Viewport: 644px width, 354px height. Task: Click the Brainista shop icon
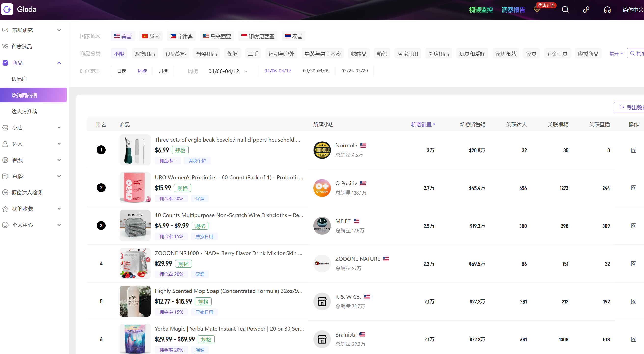(322, 339)
